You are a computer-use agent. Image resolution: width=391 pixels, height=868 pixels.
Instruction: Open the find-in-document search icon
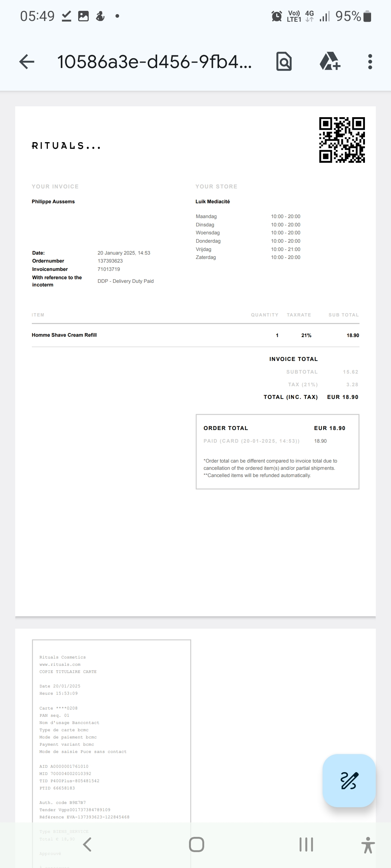pos(284,62)
